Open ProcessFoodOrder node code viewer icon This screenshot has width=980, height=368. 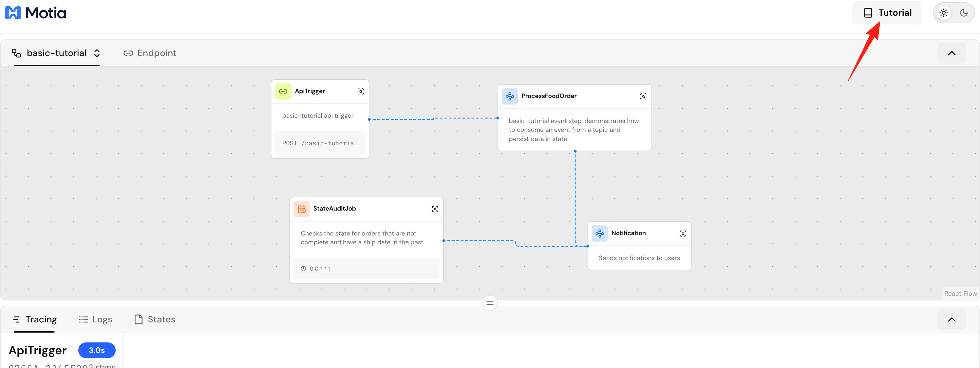click(x=643, y=96)
